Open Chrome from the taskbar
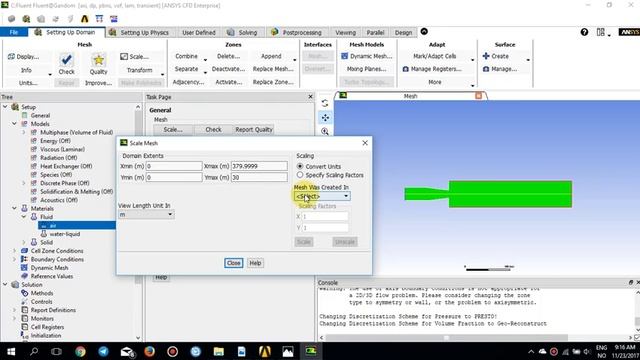The image size is (640, 360). click(x=80, y=351)
